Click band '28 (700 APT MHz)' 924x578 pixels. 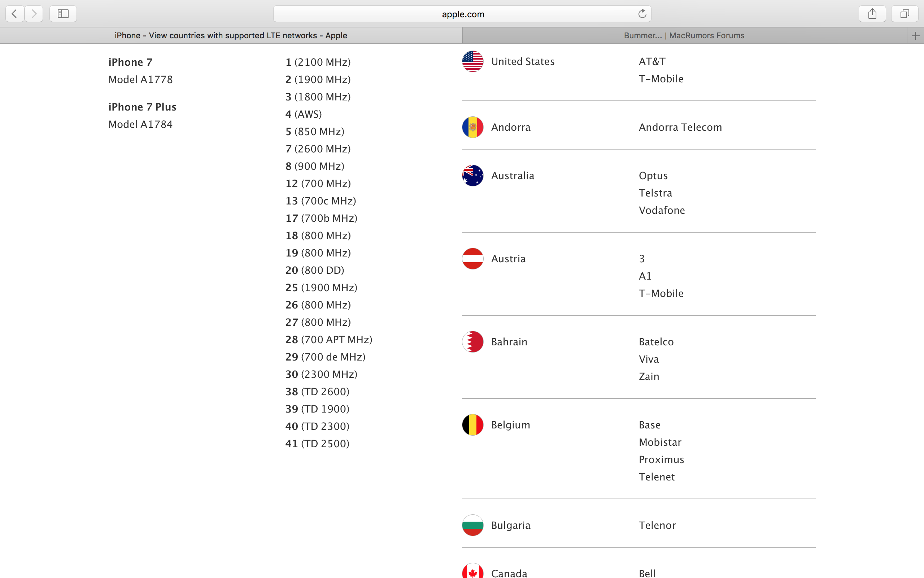[x=329, y=340]
